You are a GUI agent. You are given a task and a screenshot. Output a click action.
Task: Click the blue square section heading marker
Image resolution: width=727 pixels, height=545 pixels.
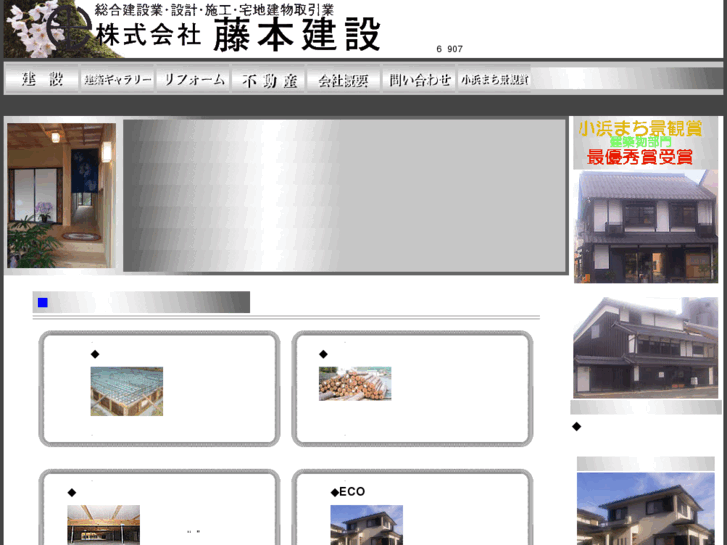(43, 302)
